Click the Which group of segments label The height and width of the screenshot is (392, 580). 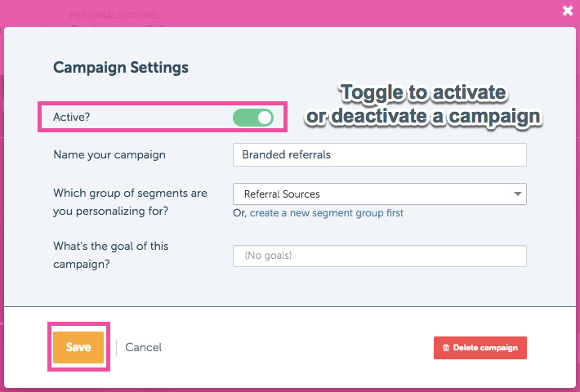coord(130,202)
